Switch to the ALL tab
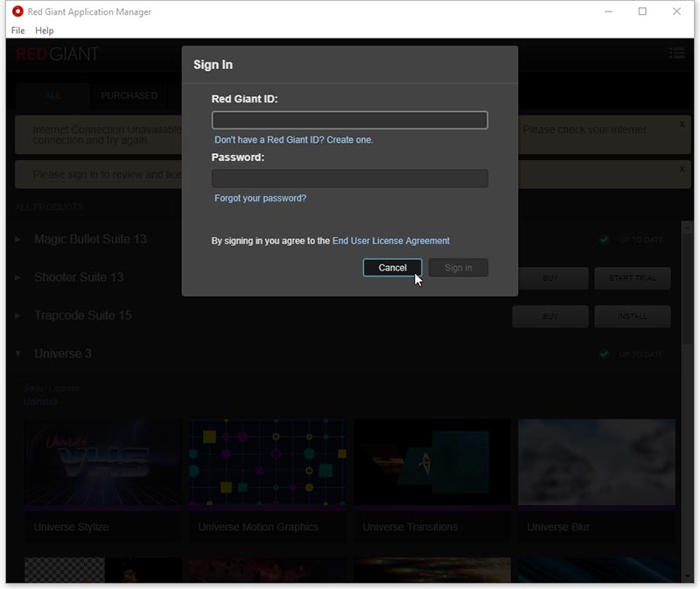Screen dimensions: 700x589 (52, 95)
